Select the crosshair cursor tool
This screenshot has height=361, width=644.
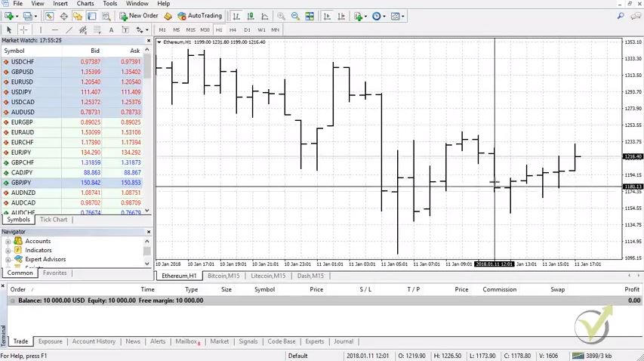[x=23, y=30]
